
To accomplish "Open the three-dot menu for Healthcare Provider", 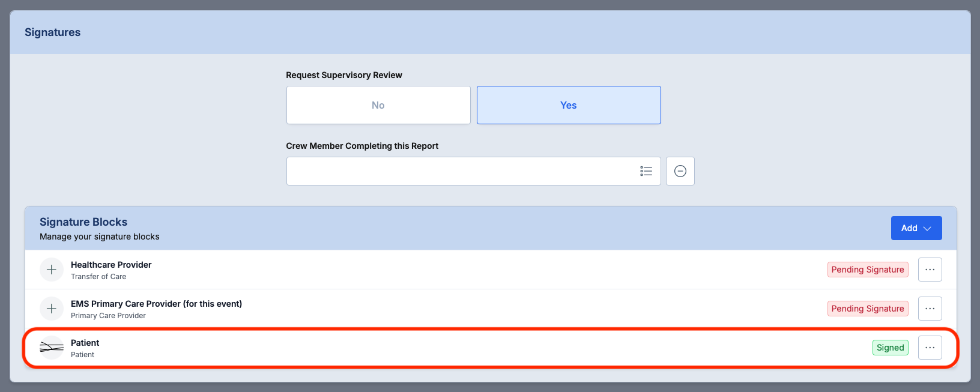I will click(x=930, y=270).
